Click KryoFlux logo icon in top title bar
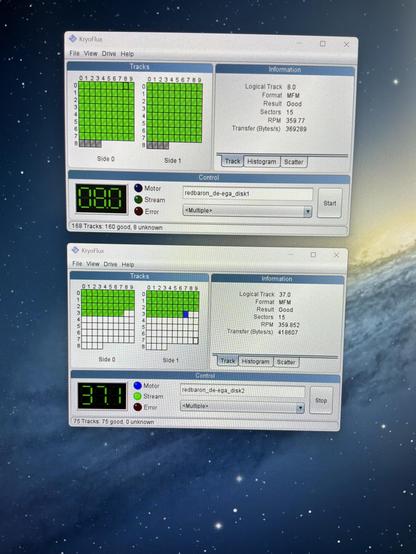The height and width of the screenshot is (554, 416). click(72, 39)
